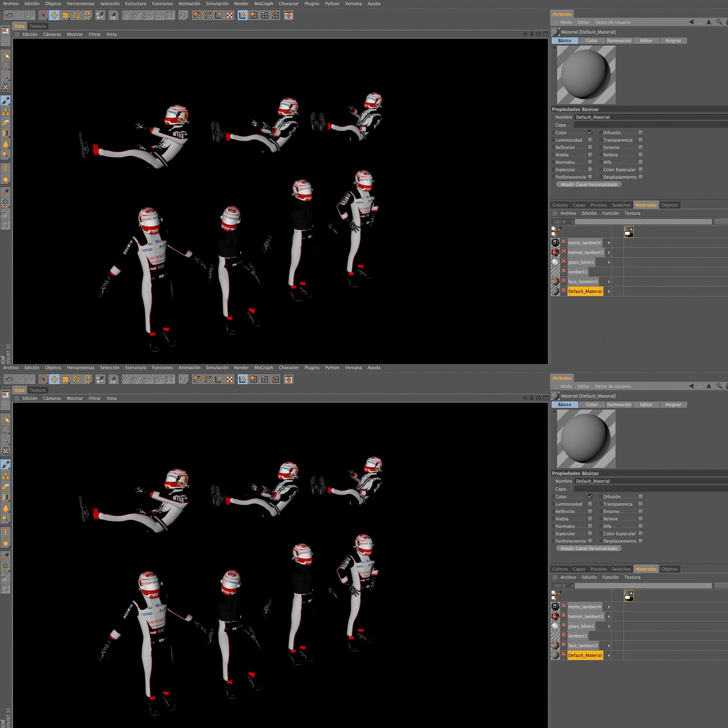728x728 pixels.
Task: Activate the Rotate tool in lower window's toolbar
Action: coord(77,379)
